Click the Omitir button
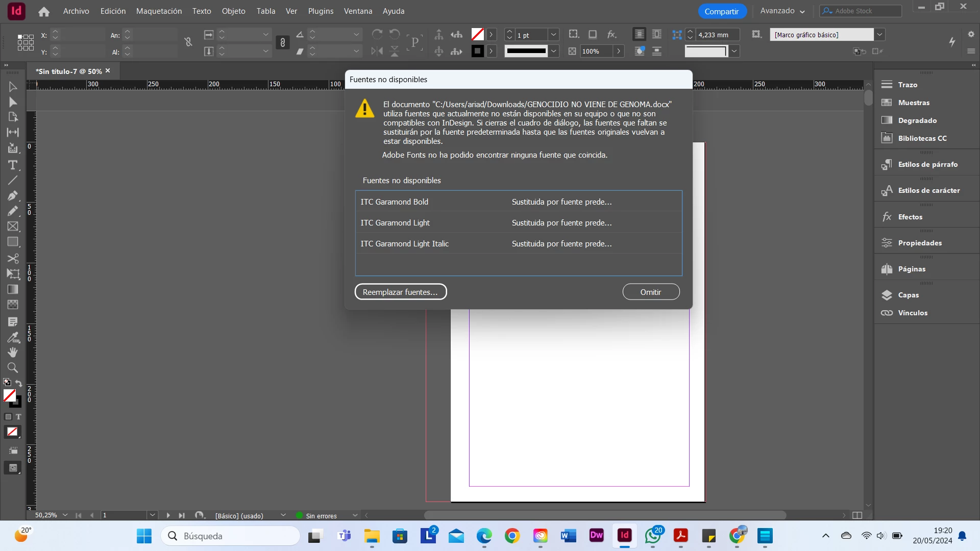This screenshot has width=980, height=551. click(650, 292)
